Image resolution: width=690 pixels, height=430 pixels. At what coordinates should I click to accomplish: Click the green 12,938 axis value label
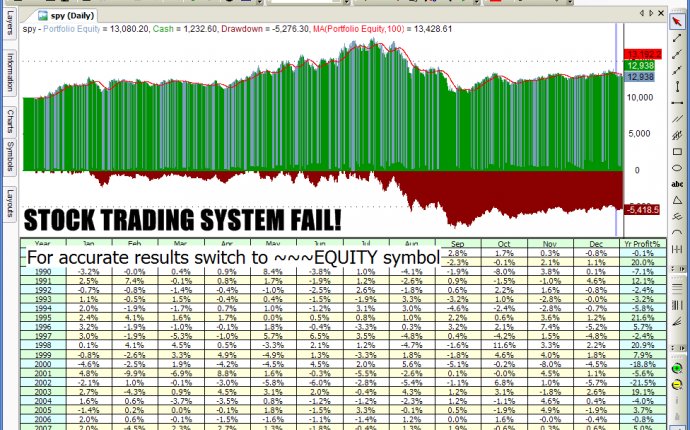(x=639, y=66)
